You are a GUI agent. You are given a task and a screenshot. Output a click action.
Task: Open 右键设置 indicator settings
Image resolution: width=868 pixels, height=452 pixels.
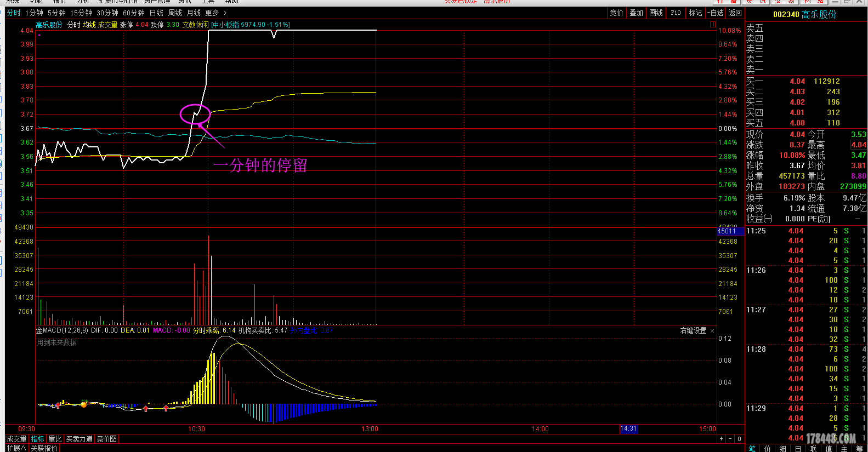693,330
